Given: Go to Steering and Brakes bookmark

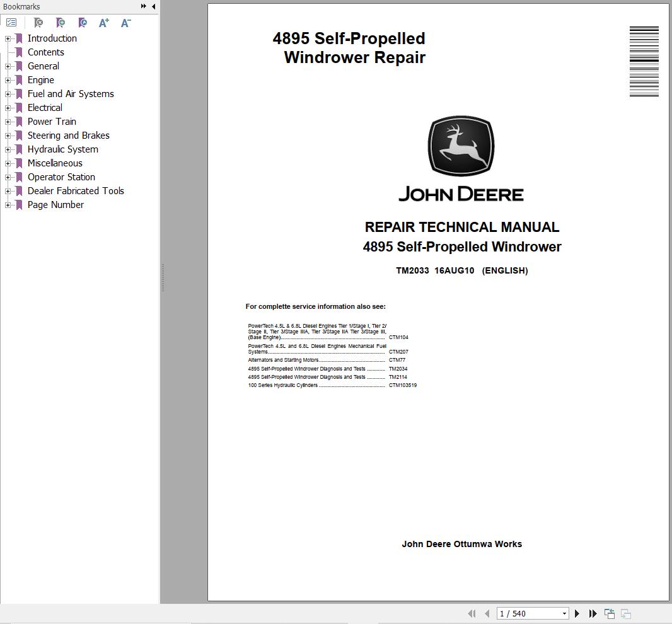Looking at the screenshot, I should pyautogui.click(x=69, y=136).
